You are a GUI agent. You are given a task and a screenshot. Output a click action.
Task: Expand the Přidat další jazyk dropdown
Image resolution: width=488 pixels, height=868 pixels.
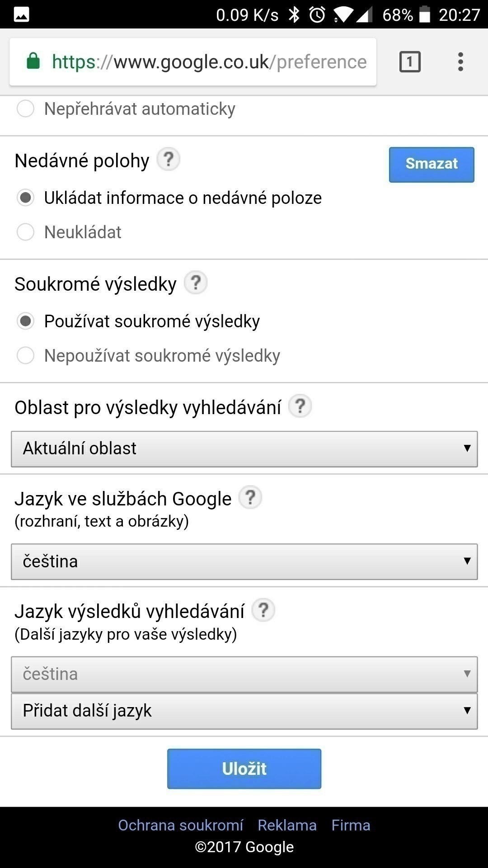(x=244, y=711)
